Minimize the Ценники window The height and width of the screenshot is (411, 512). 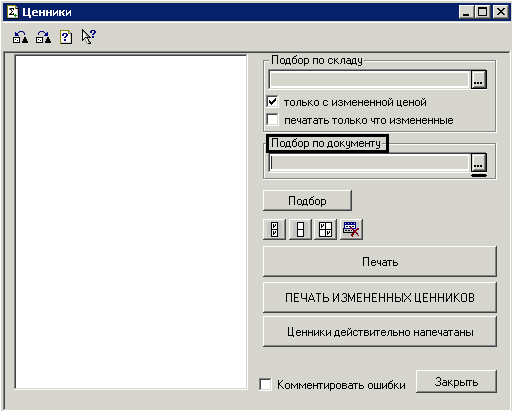pyautogui.click(x=466, y=12)
